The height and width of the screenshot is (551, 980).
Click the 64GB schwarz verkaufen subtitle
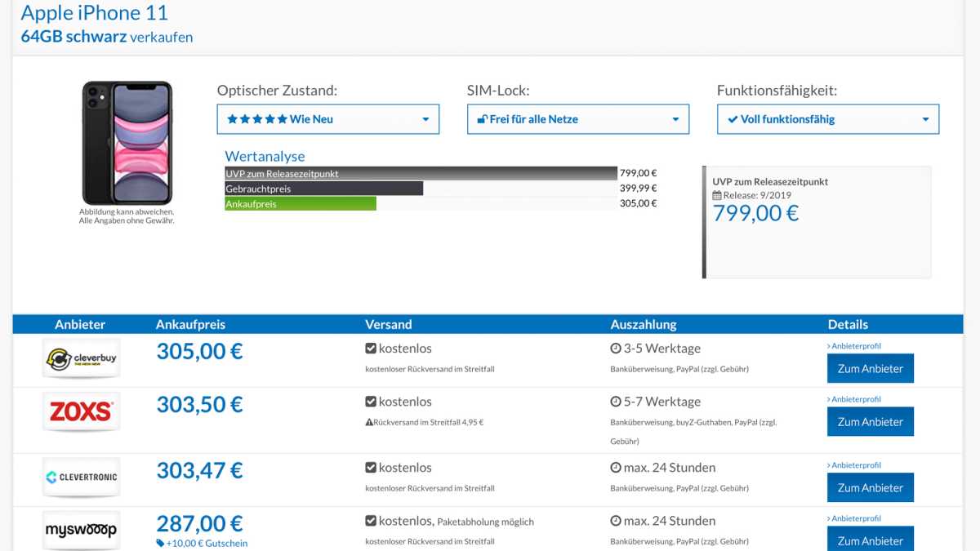coord(107,37)
